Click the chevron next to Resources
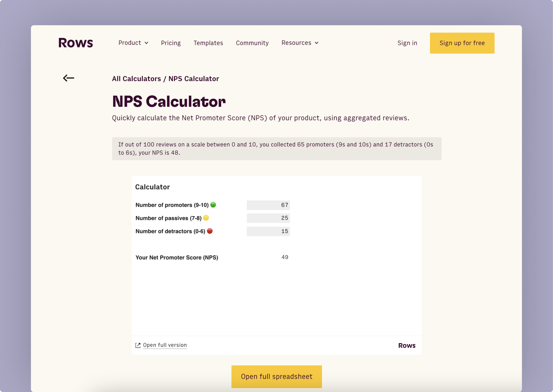 click(317, 43)
